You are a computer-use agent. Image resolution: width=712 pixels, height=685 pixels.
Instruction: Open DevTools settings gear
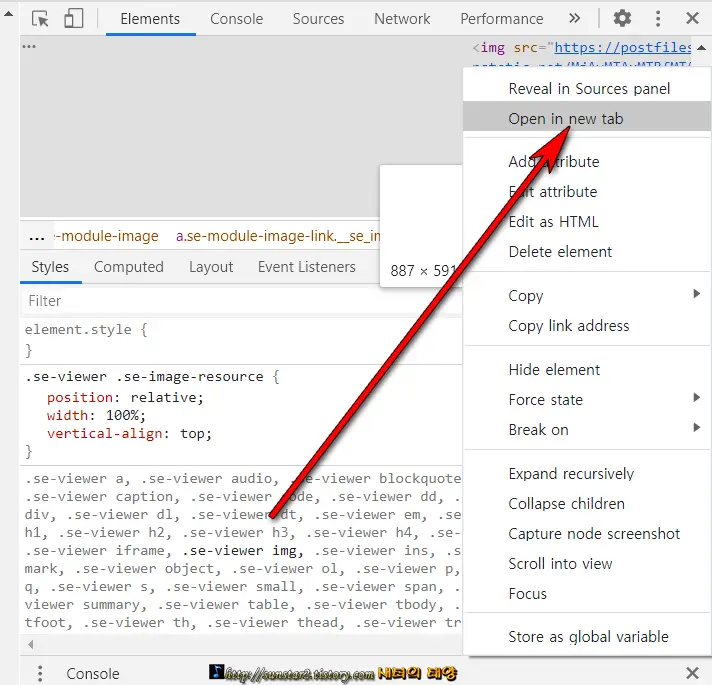[x=622, y=19]
